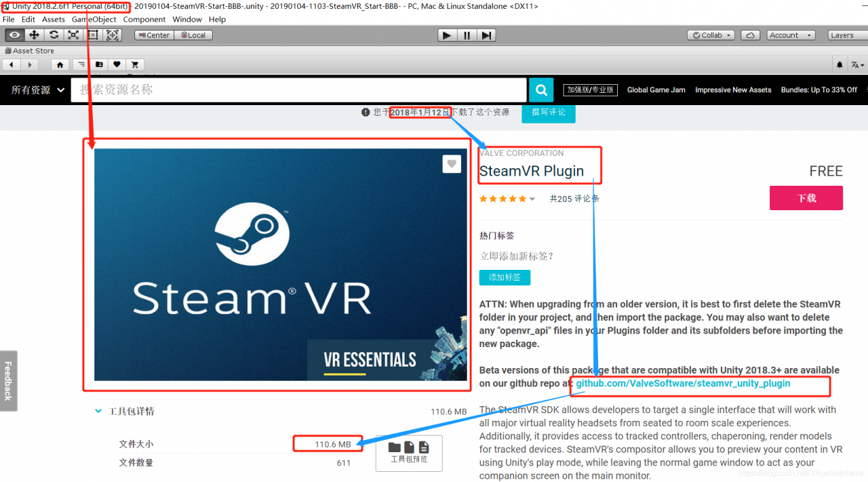Viewport: 868px width, 482px height.
Task: Select the combined Transform tool
Action: [113, 35]
